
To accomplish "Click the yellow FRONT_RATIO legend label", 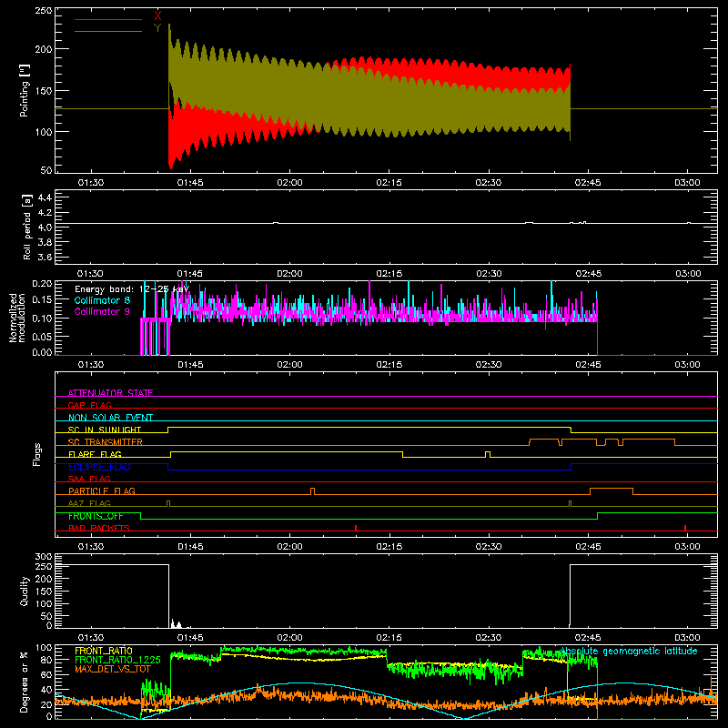I will click(x=104, y=651).
